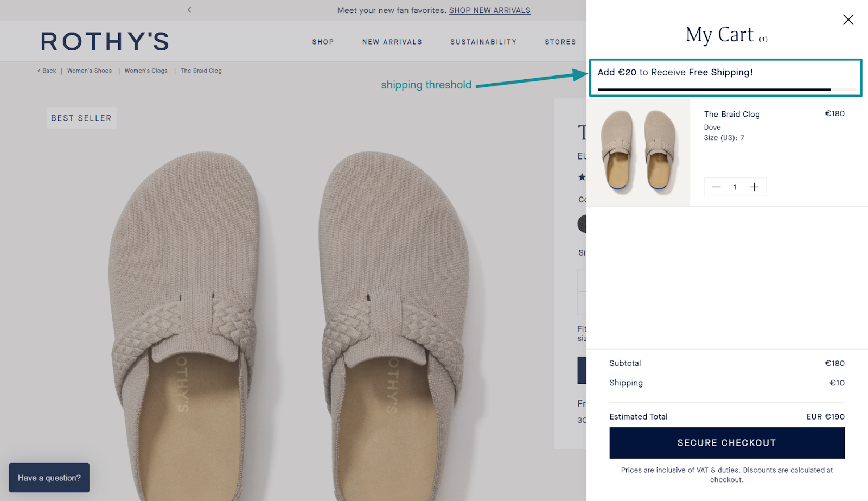868x501 pixels.
Task: Click the large Braid Clog product image
Action: pyautogui.click(x=290, y=326)
